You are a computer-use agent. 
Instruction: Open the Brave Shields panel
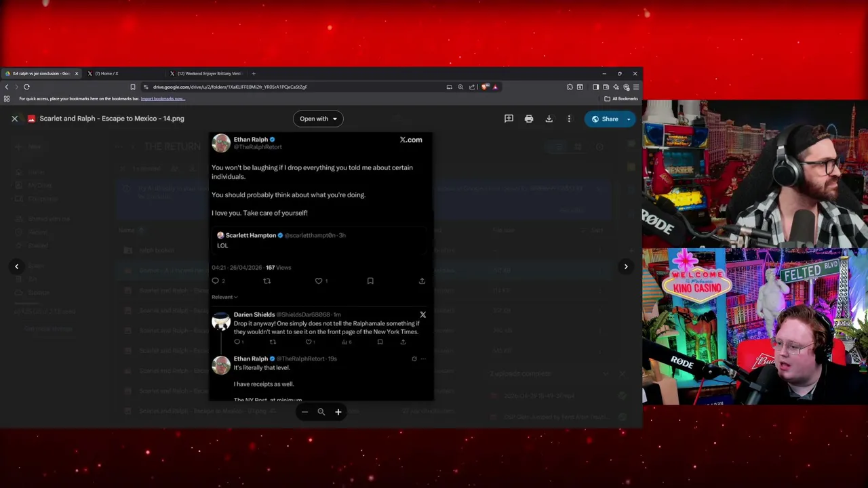485,87
